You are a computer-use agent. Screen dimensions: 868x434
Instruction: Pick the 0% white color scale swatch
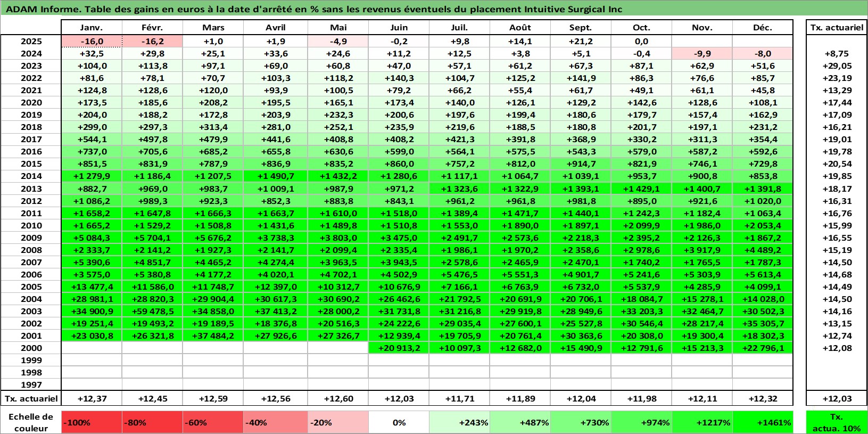(x=399, y=422)
